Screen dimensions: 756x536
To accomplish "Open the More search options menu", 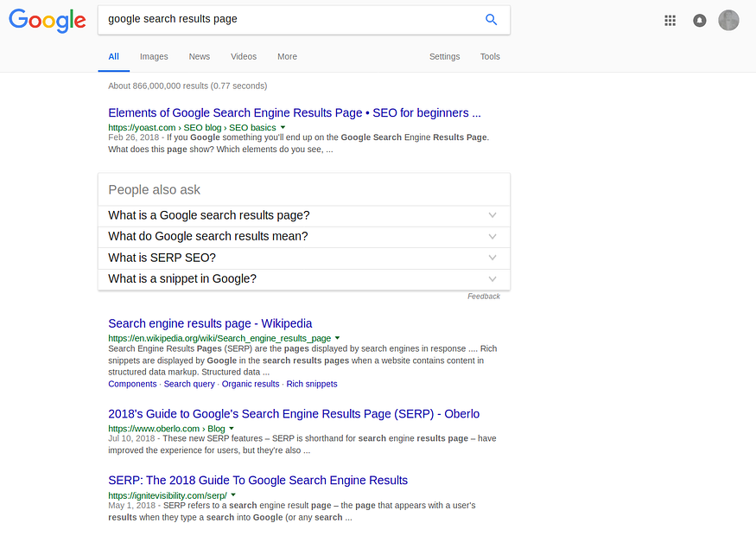I will pos(287,56).
